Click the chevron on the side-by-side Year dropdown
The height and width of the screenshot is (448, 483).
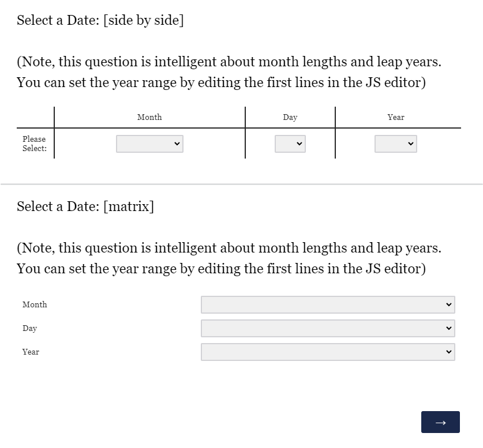tap(410, 144)
